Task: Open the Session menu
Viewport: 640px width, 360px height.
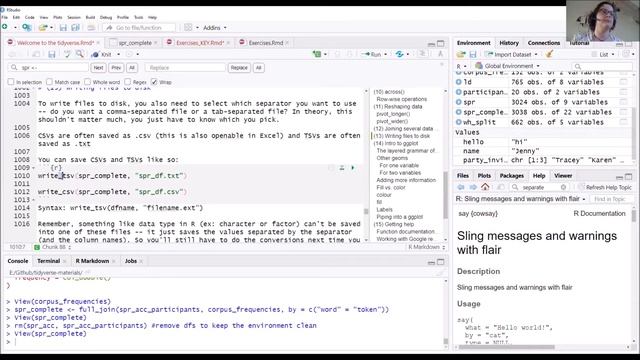Action: click(x=74, y=18)
